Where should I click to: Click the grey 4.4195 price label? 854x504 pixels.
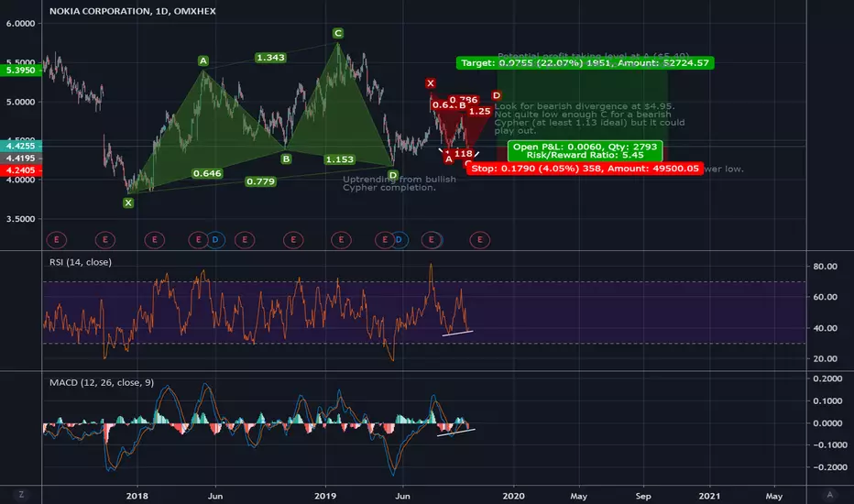point(21,158)
